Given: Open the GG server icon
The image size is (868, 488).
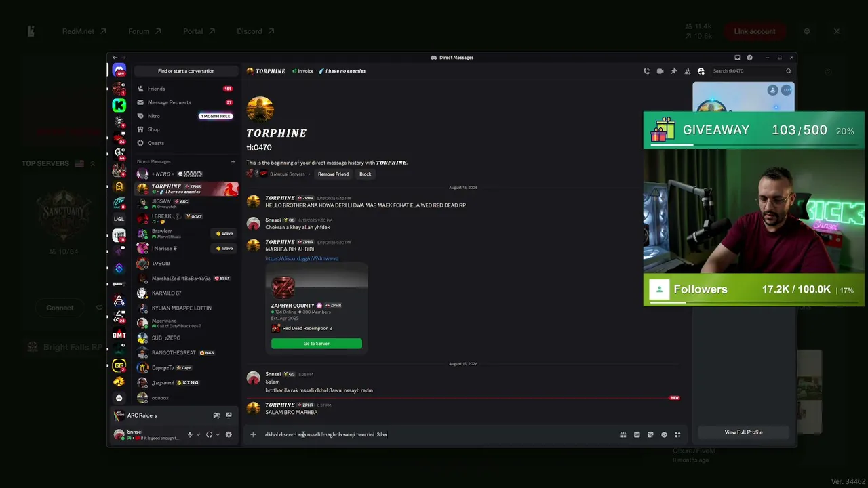Looking at the screenshot, I should pos(119,365).
